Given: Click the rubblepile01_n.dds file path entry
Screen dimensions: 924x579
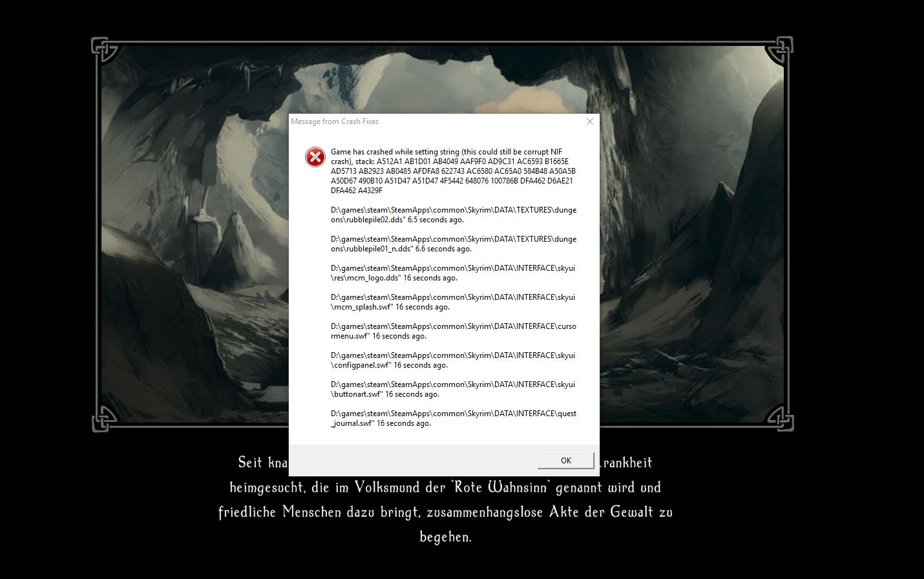Looking at the screenshot, I should 452,244.
